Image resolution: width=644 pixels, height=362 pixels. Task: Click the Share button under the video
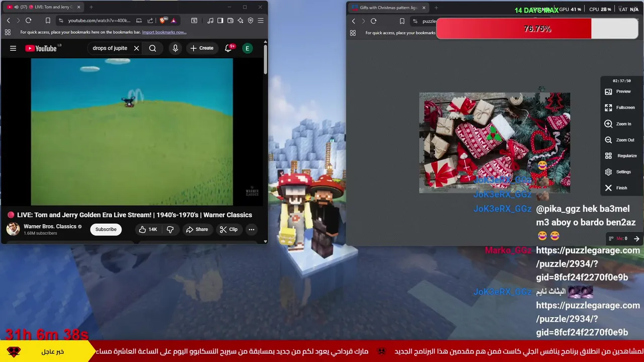pos(197,229)
